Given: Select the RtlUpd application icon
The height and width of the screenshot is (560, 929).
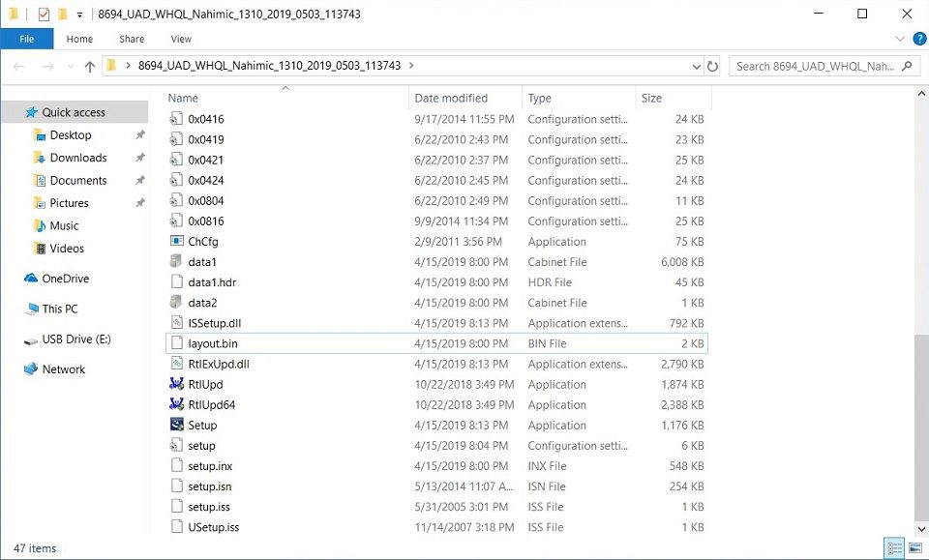Looking at the screenshot, I should 176,384.
